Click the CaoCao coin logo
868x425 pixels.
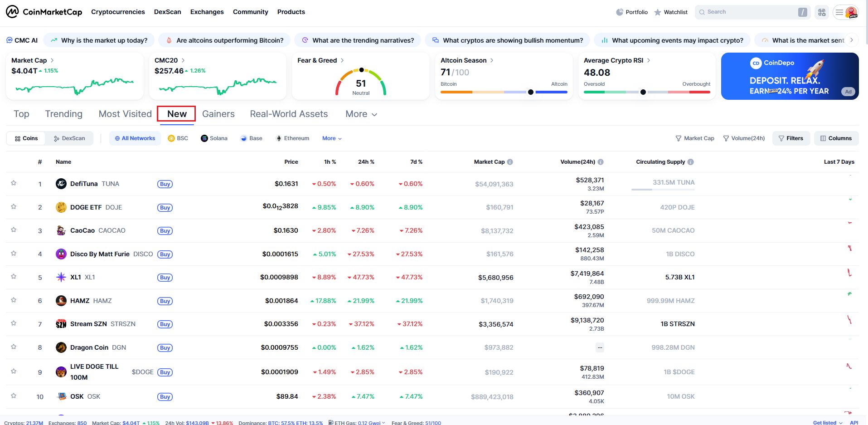tap(61, 230)
